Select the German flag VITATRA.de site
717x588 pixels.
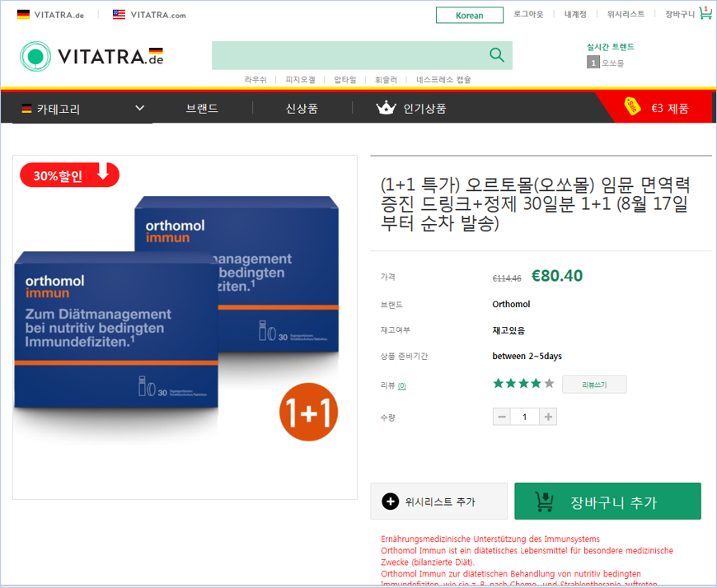tap(50, 15)
